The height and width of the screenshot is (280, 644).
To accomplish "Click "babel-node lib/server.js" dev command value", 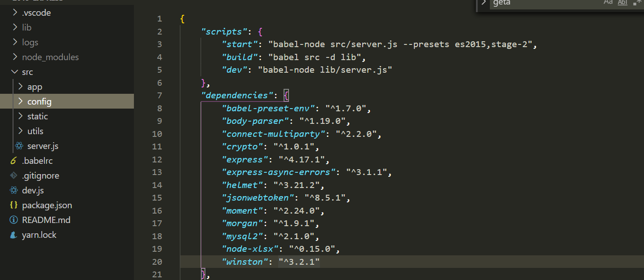I will point(325,70).
